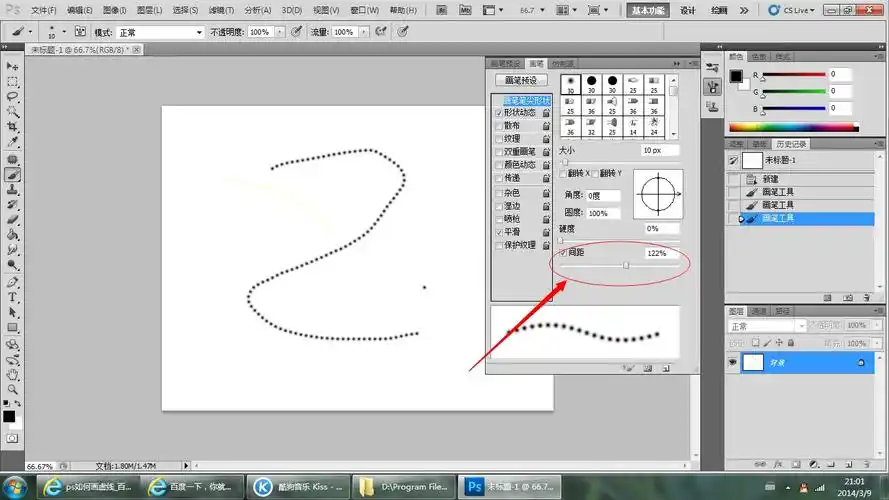Enable the 散布 (Scattering) checkbox
889x500 pixels.
499,126
